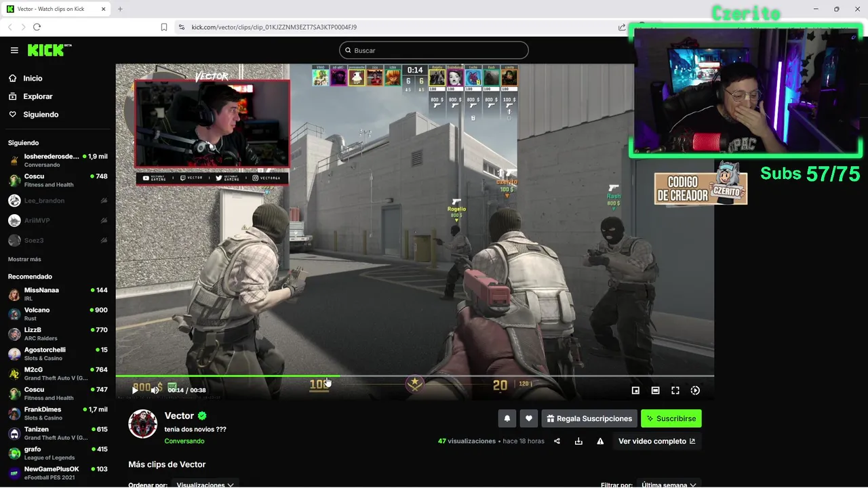Click Regala Suscripciones button

pos(589,419)
